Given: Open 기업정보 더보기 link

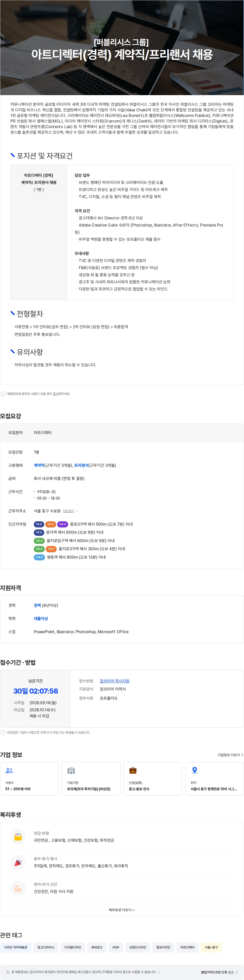Looking at the screenshot, I should pyautogui.click(x=230, y=755).
